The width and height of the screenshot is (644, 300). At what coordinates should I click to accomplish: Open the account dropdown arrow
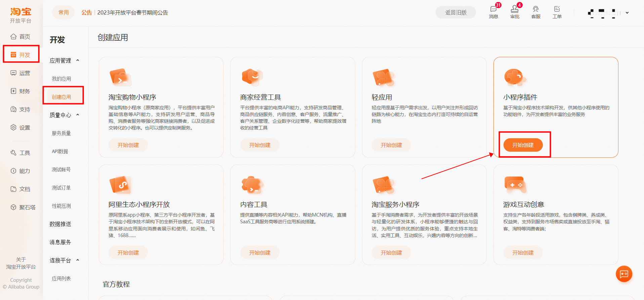pyautogui.click(x=627, y=13)
